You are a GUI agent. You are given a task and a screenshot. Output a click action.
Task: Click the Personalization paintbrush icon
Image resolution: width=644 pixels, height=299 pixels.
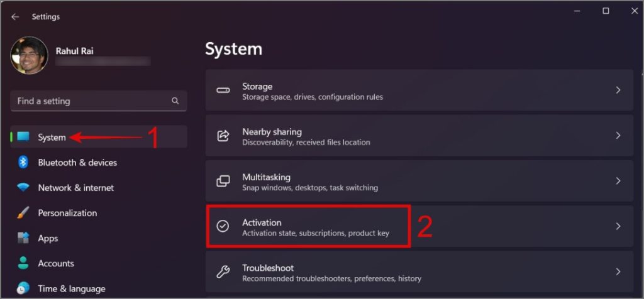coord(23,213)
